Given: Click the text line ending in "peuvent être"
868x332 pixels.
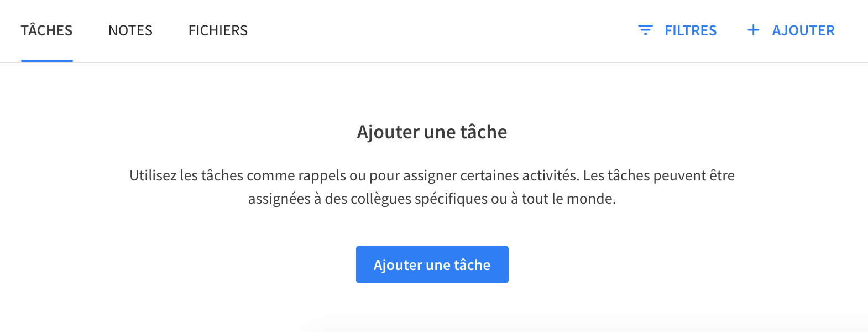Looking at the screenshot, I should tap(432, 175).
